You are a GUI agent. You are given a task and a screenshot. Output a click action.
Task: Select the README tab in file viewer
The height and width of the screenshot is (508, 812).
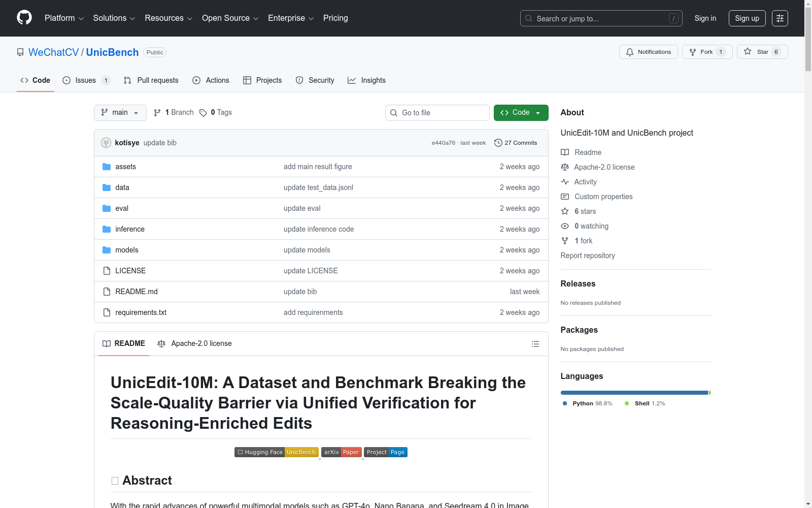124,344
